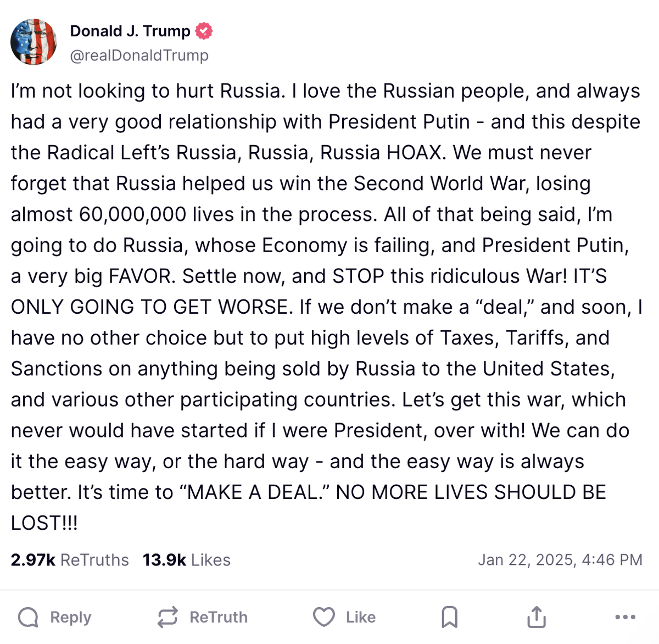Click the red verified badge
This screenshot has width=659, height=644.
pos(204,31)
